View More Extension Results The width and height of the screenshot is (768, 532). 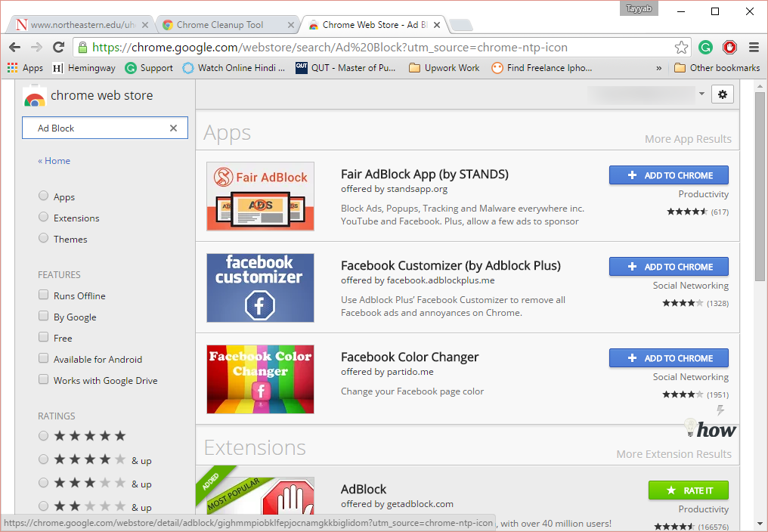674,454
